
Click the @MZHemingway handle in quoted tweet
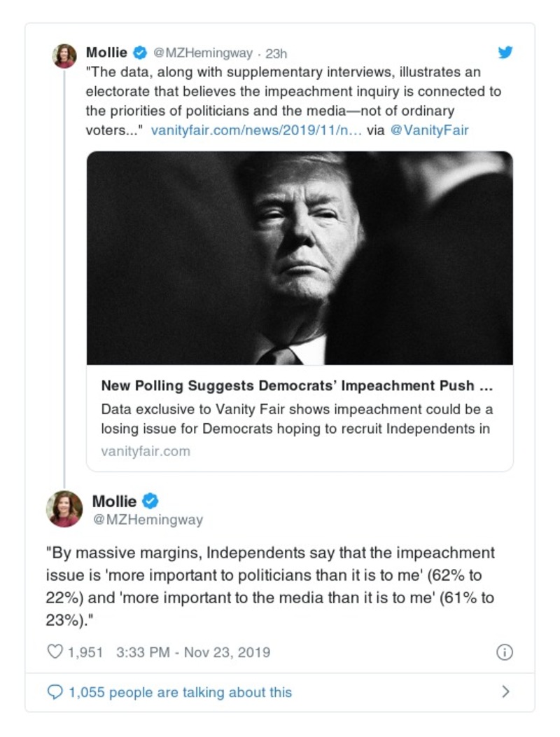point(203,53)
